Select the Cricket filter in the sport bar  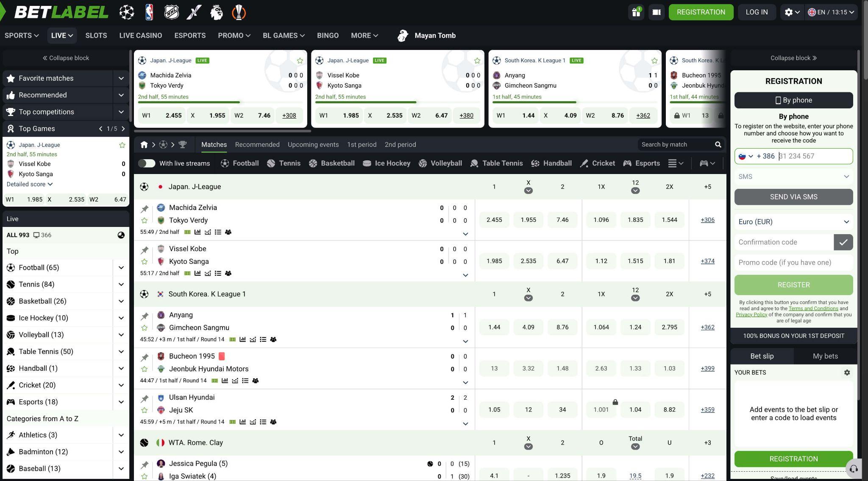coord(597,163)
